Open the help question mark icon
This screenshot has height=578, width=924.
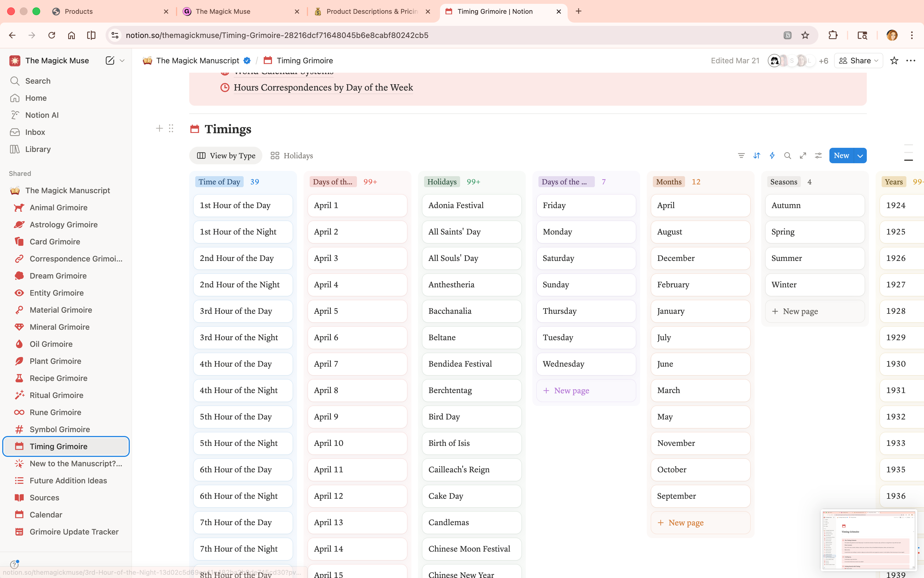14,565
